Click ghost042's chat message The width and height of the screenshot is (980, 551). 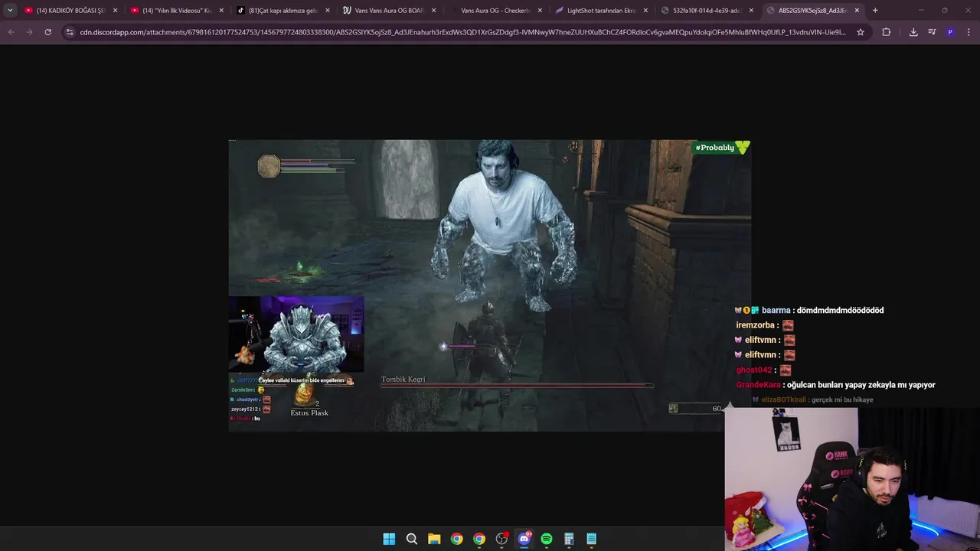[x=763, y=370]
